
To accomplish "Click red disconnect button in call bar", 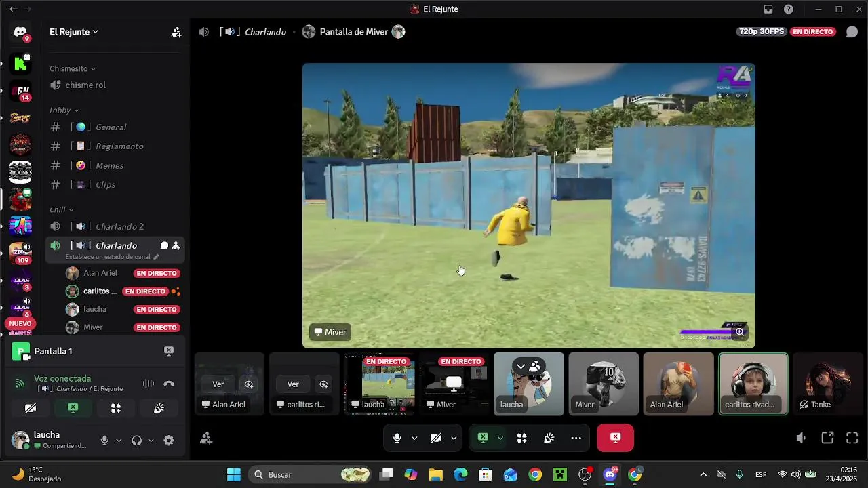I will [615, 438].
